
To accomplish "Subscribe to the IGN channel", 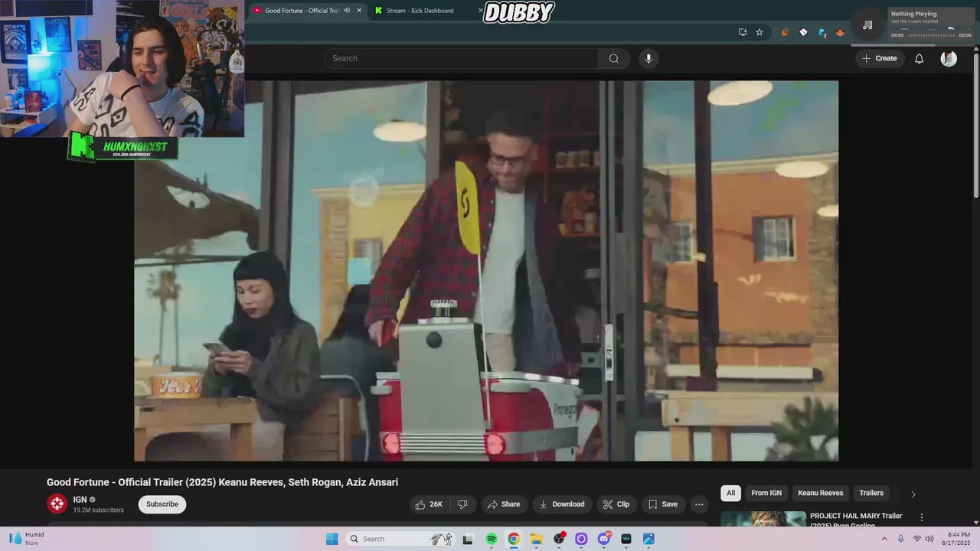I will click(x=162, y=504).
